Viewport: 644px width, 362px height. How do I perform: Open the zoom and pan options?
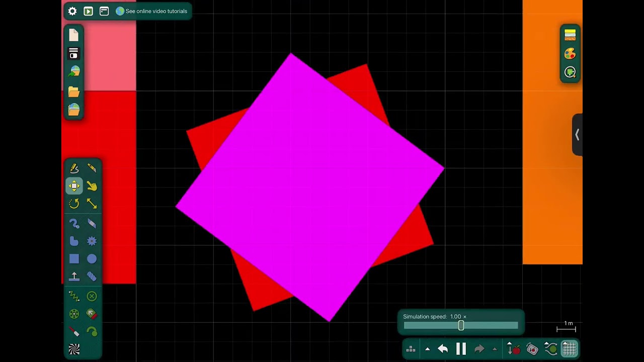point(570,72)
